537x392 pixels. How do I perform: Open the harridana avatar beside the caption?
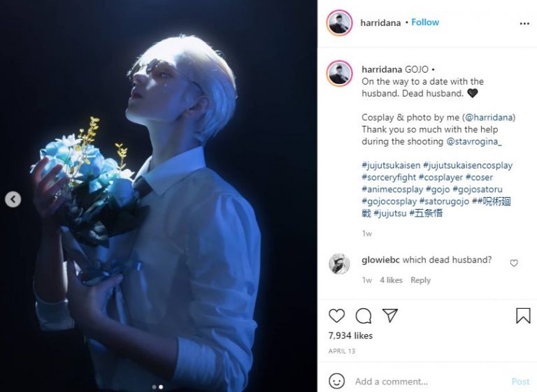click(x=339, y=73)
